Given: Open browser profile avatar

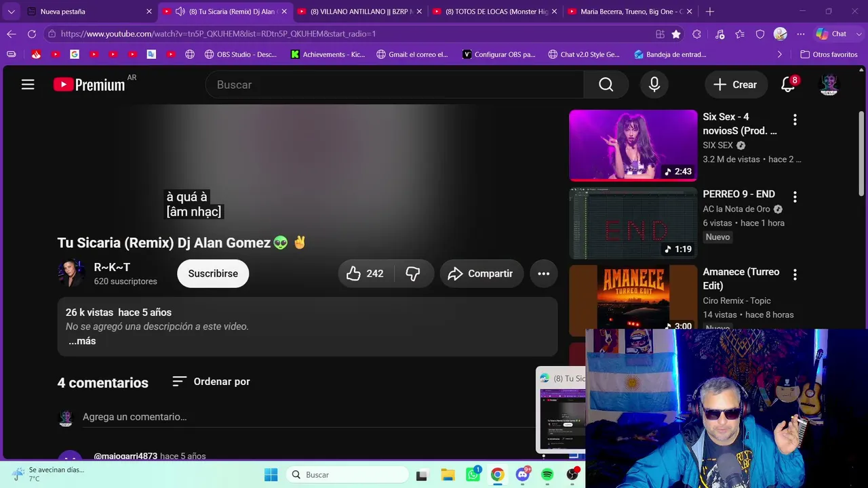Looking at the screenshot, I should tap(781, 34).
